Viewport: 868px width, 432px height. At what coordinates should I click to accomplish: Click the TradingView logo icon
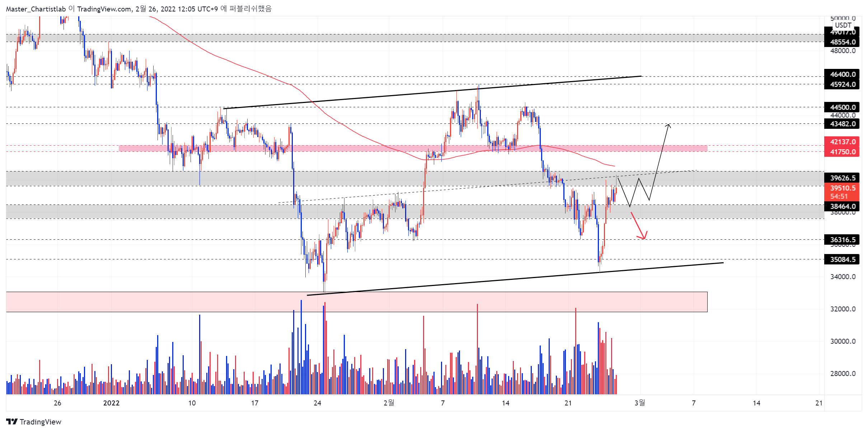tap(12, 422)
